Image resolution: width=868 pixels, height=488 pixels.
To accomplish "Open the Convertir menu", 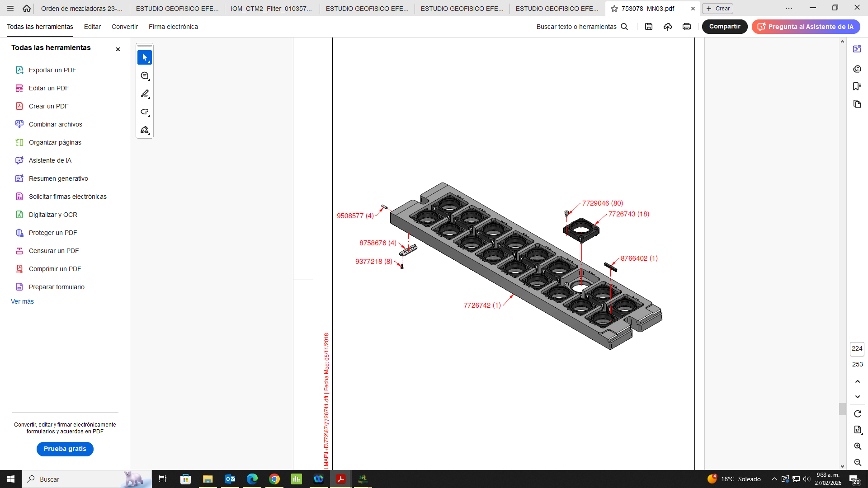I will (x=124, y=27).
